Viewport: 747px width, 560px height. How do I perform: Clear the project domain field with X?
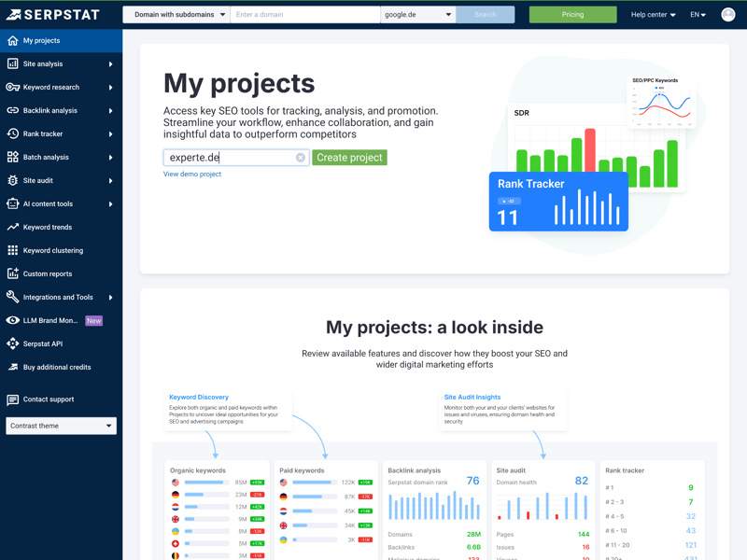coord(301,158)
